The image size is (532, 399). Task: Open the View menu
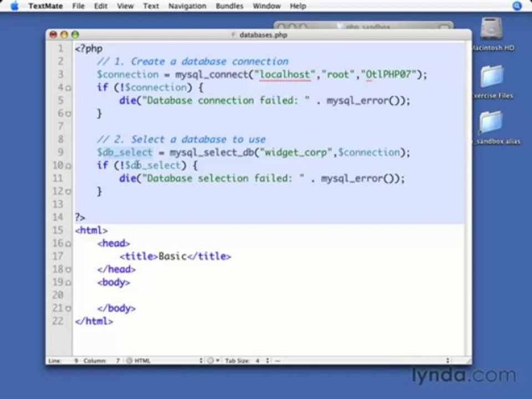[125, 6]
